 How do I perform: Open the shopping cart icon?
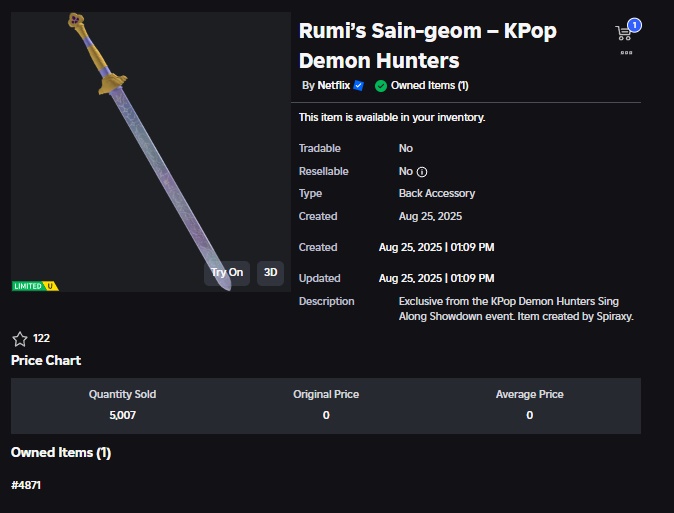[623, 33]
